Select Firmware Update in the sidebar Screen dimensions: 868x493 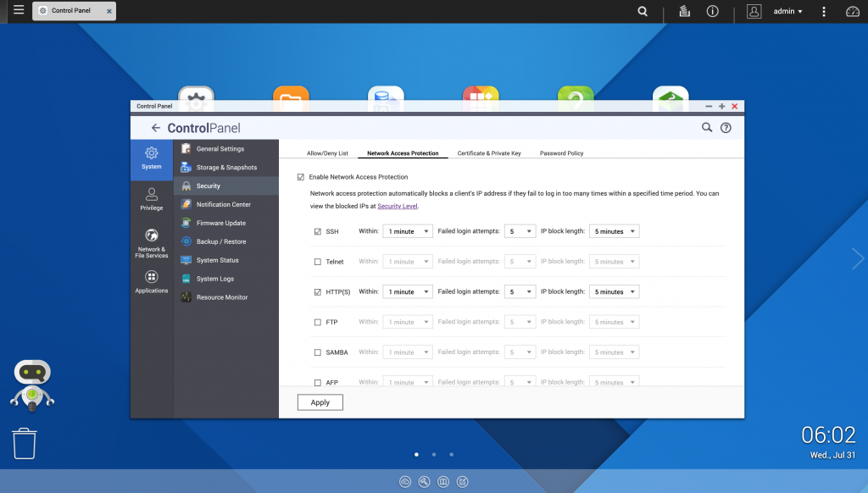tap(220, 223)
